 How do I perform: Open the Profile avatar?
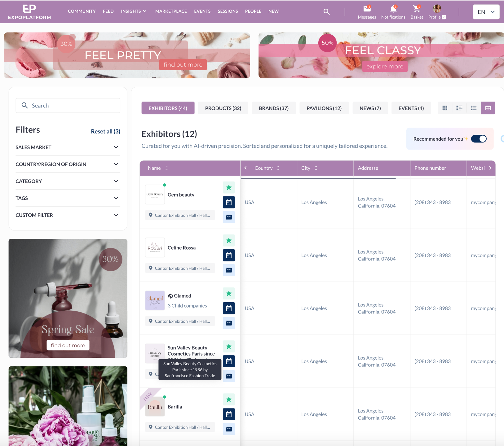[437, 8]
